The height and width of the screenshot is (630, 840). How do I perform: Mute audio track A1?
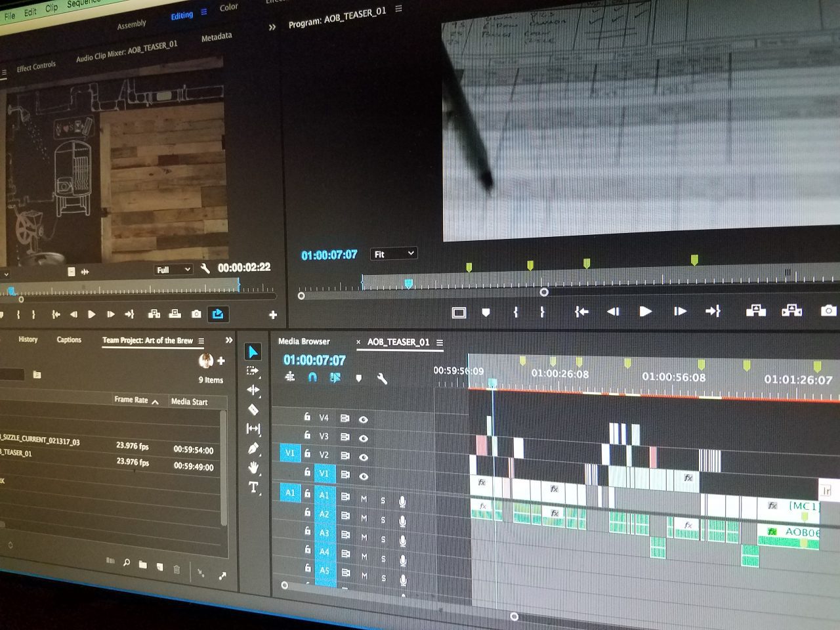coord(364,499)
